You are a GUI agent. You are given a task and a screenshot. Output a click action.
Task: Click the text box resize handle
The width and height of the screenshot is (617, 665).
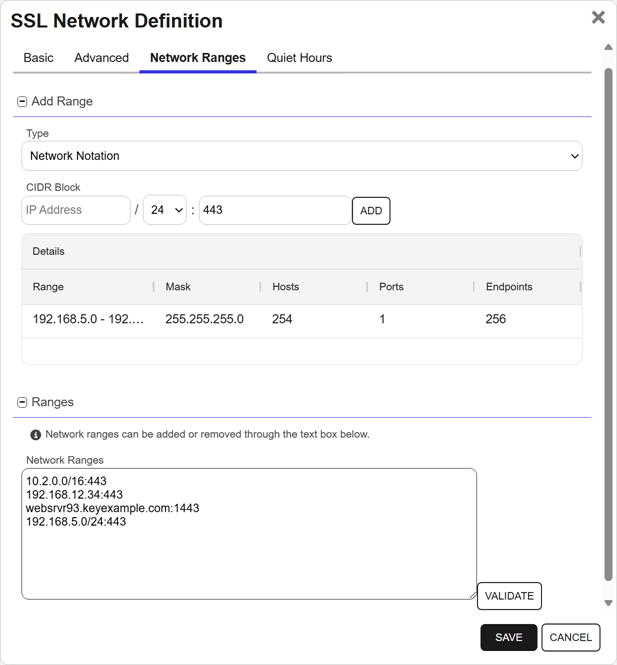[x=472, y=595]
